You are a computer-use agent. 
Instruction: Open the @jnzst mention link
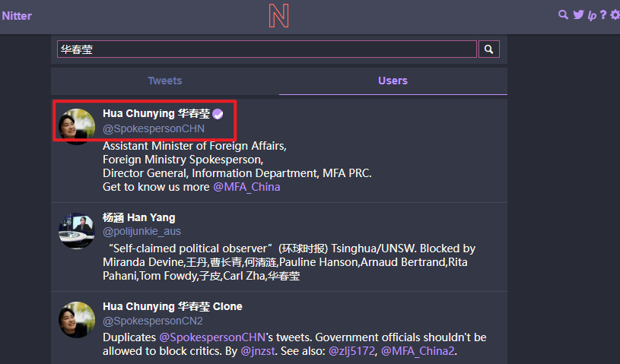[257, 351]
